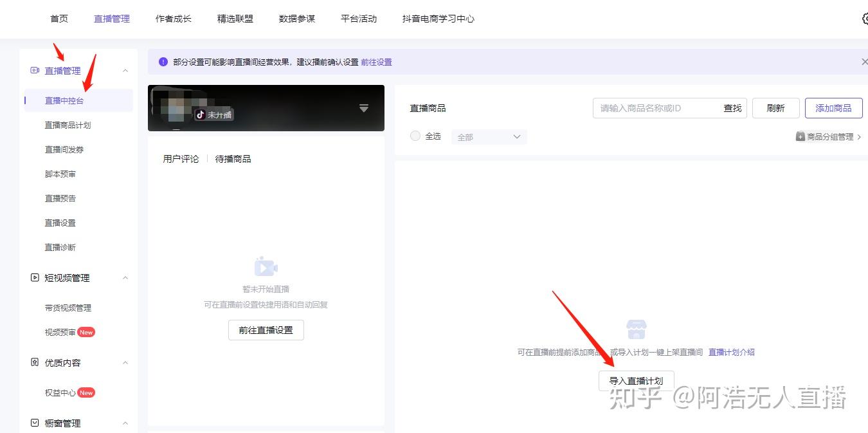Open 直播间发券 in sidebar
Screen dimensions: 868x433
click(x=64, y=149)
